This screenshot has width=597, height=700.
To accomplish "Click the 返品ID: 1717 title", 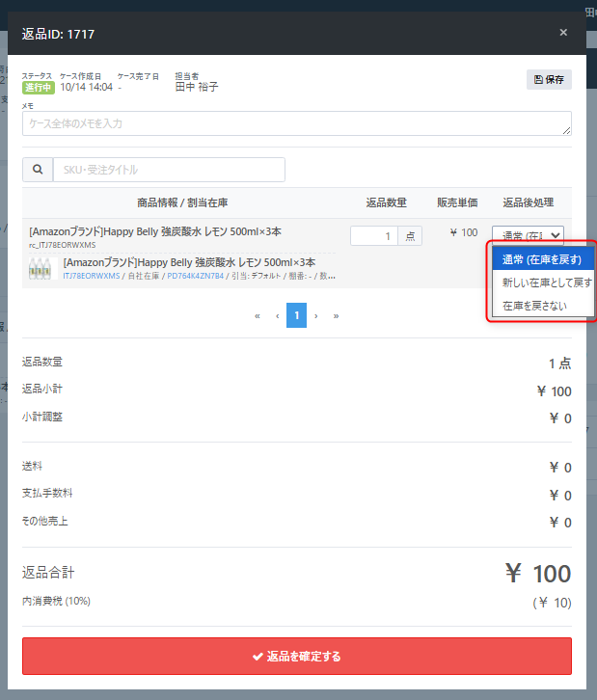I will 58,34.
